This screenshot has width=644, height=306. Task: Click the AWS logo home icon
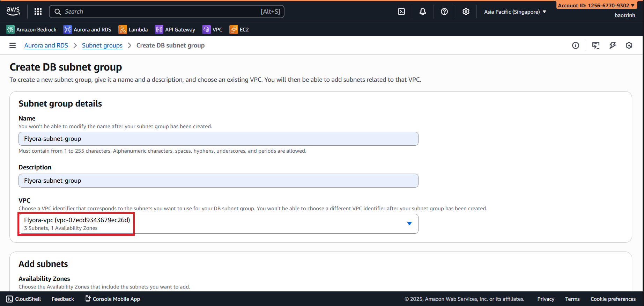click(x=13, y=11)
